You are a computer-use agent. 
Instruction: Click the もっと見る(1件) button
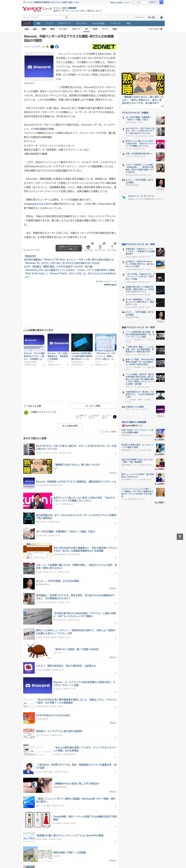(x=70, y=426)
